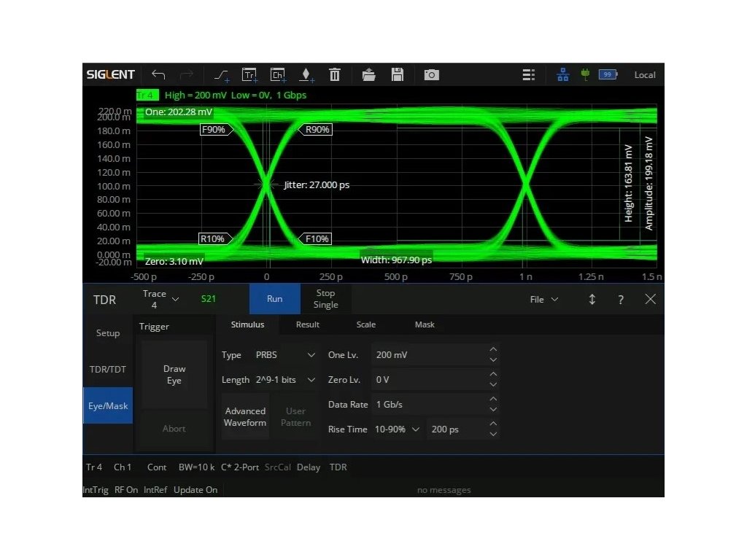
Task: Toggle Update On in status bar
Action: tap(196, 490)
